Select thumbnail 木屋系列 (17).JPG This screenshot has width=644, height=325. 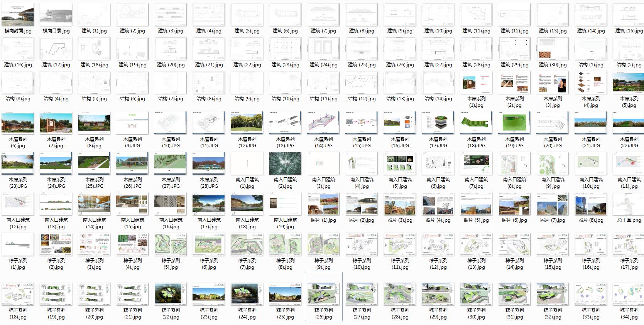point(438,123)
